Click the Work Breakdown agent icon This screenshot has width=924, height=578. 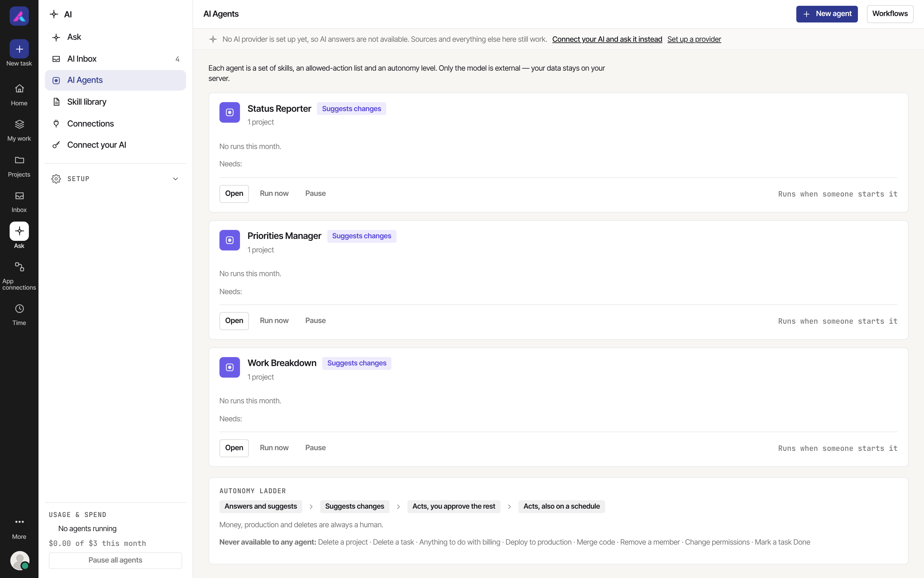pyautogui.click(x=229, y=367)
